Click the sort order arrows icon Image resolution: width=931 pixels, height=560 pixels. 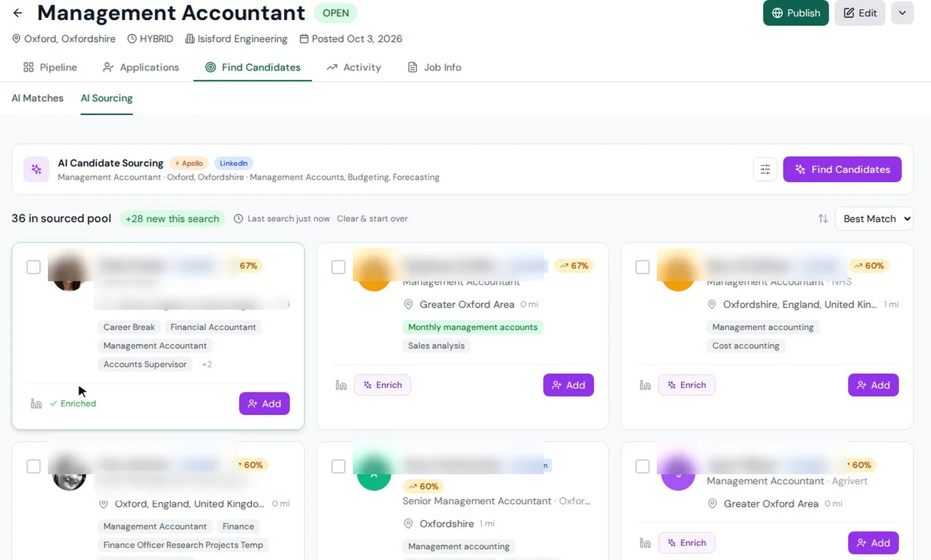pyautogui.click(x=823, y=219)
